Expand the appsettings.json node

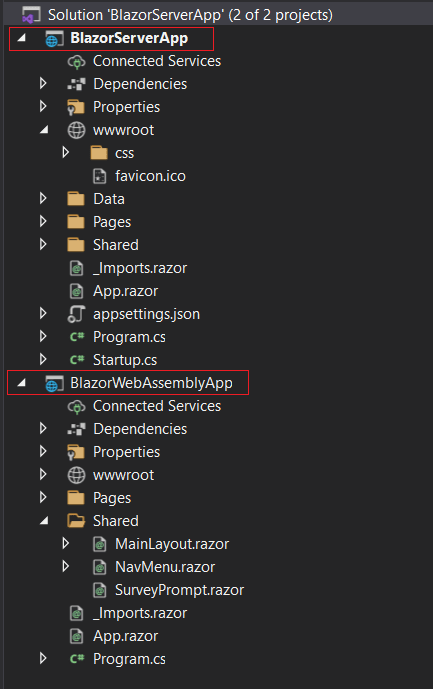(x=43, y=313)
